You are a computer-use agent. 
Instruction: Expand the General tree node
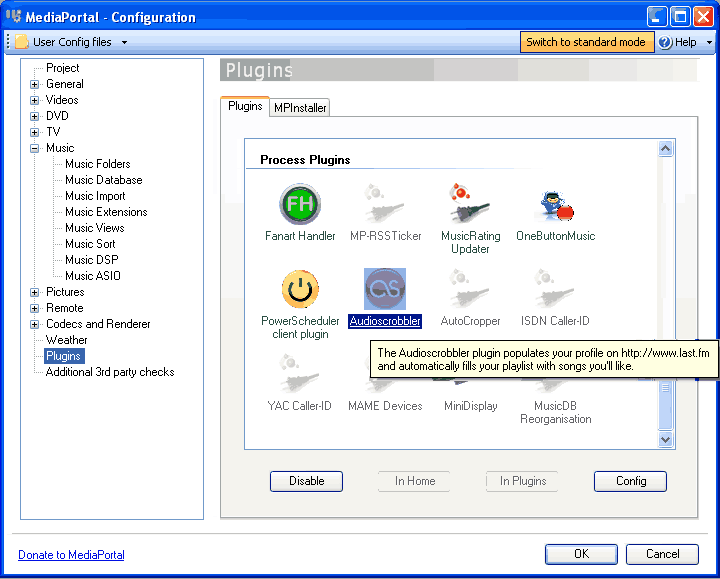click(34, 84)
